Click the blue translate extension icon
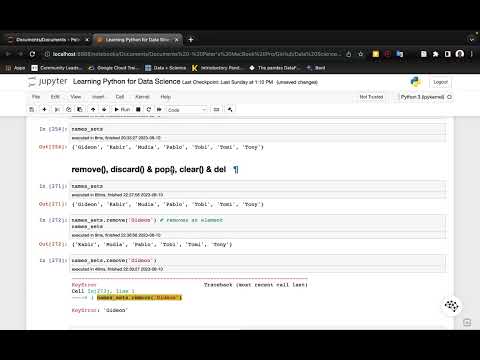Screen dimensions: 480x360 [400, 54]
